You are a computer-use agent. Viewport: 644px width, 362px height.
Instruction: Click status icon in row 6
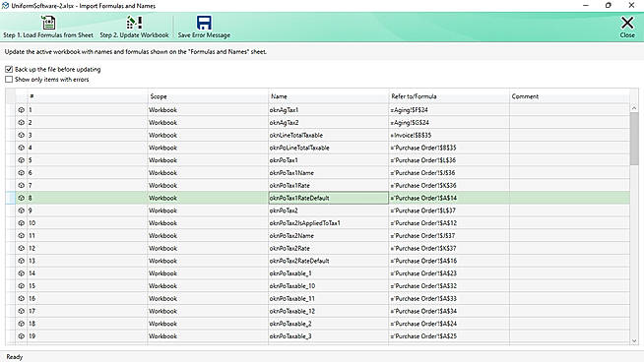coord(22,173)
